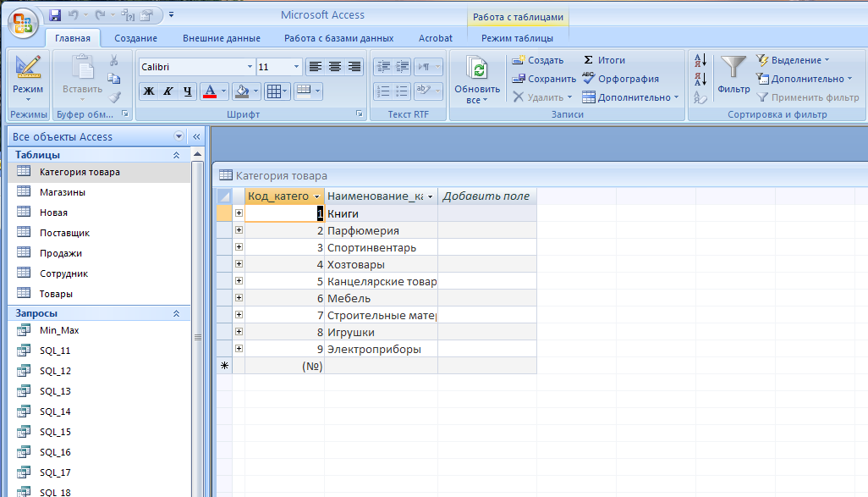This screenshot has width=868, height=497.
Task: Align text left
Action: click(315, 67)
